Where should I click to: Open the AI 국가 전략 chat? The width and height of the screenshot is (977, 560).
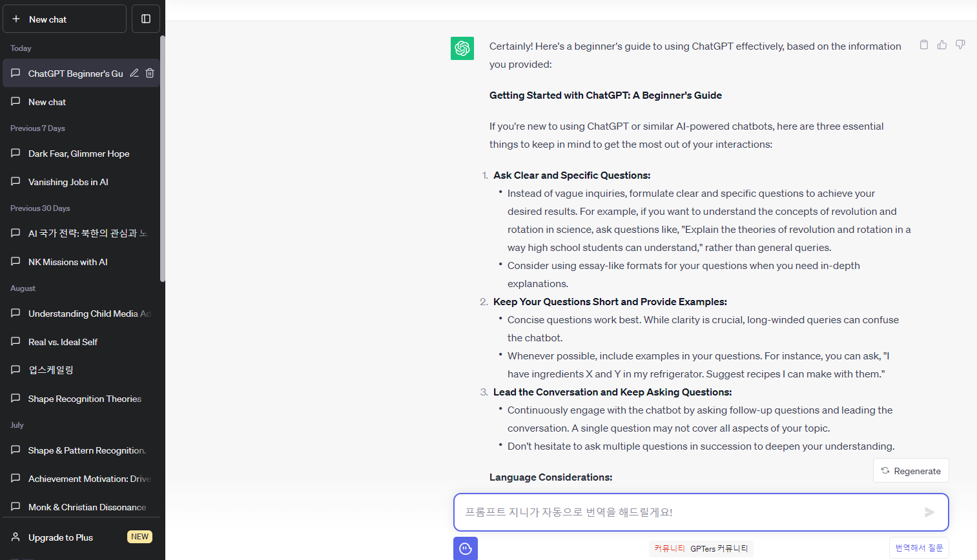click(x=81, y=234)
